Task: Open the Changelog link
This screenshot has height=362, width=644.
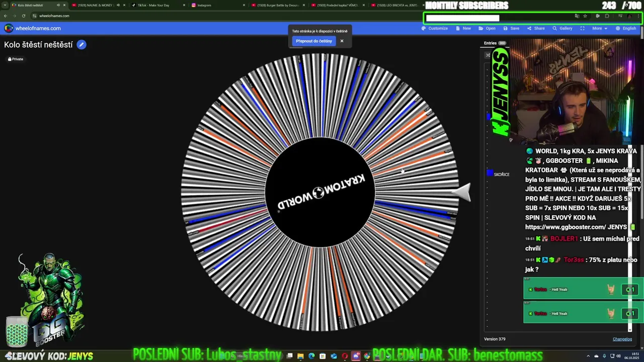Action: [622, 339]
